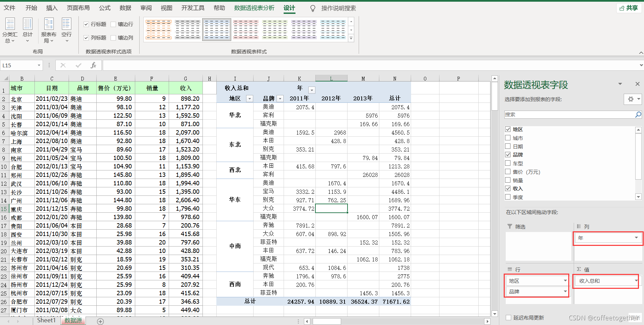This screenshot has height=325, width=644.
Task: Open the 品牌 filter dropdown in pivot table
Action: [x=280, y=99]
